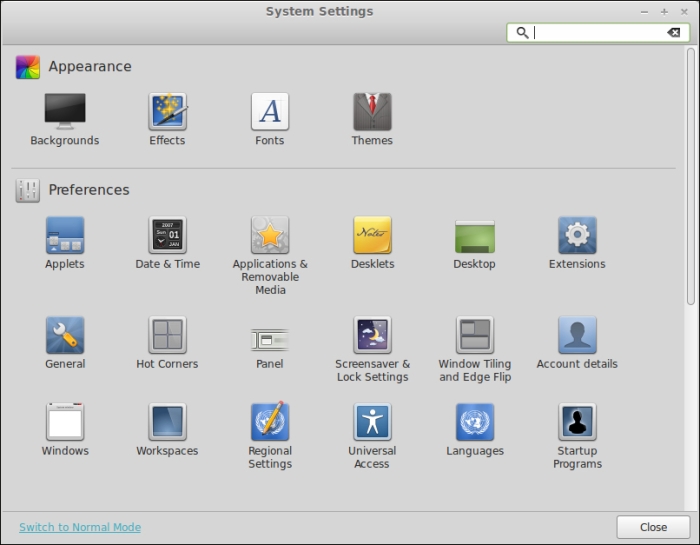Focus the settings search field
Image resolution: width=700 pixels, height=545 pixels.
point(598,33)
